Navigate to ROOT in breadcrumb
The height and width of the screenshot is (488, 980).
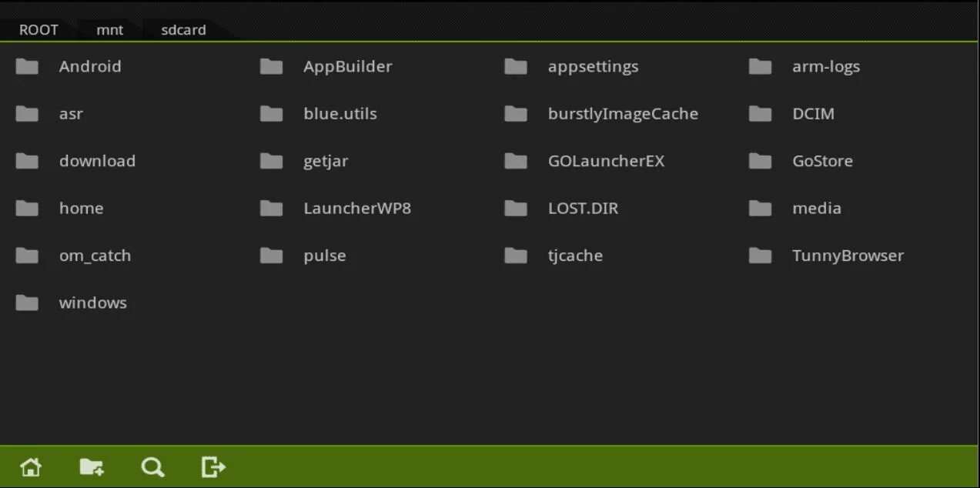tap(38, 30)
